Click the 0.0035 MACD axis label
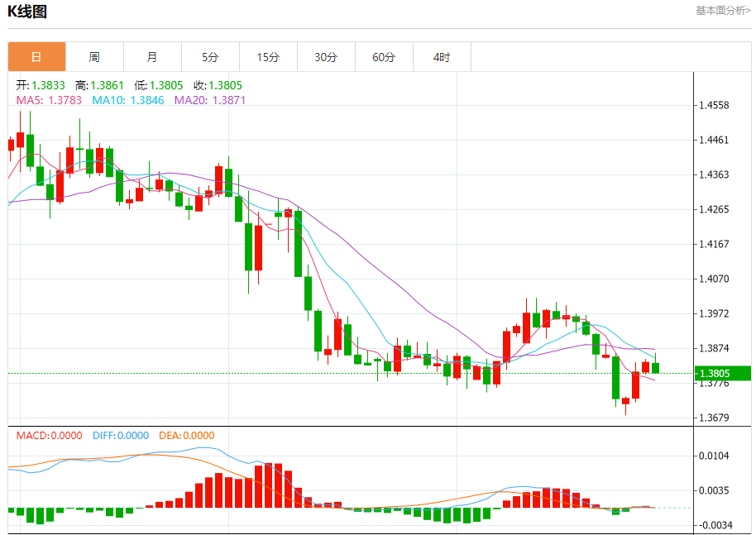This screenshot has width=756, height=535. coord(714,490)
